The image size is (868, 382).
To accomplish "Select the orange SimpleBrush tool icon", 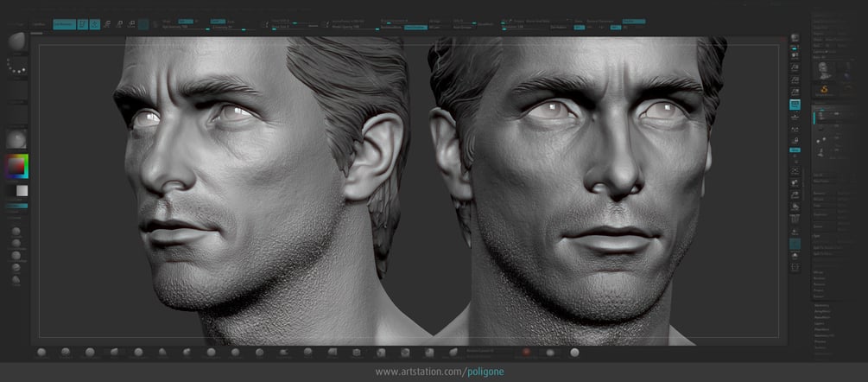I will [824, 89].
